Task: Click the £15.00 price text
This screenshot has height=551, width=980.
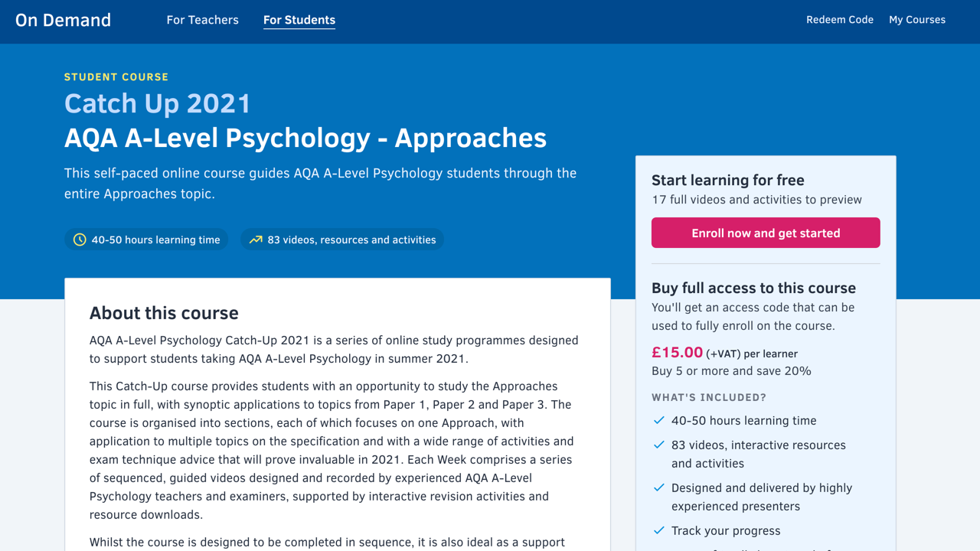Action: (x=677, y=352)
